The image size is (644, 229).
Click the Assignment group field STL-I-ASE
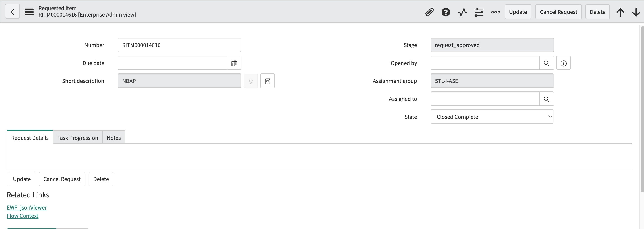(492, 81)
